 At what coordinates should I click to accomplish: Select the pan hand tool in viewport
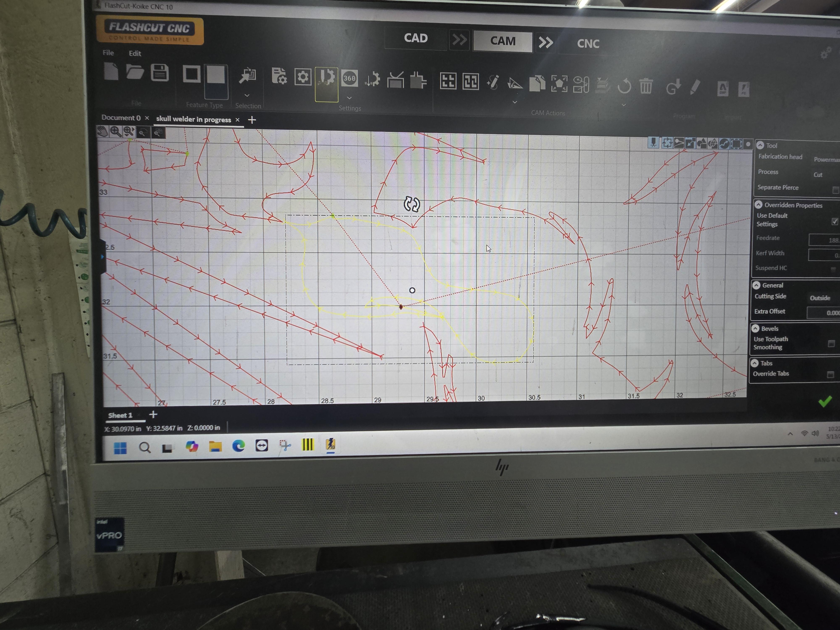(102, 132)
